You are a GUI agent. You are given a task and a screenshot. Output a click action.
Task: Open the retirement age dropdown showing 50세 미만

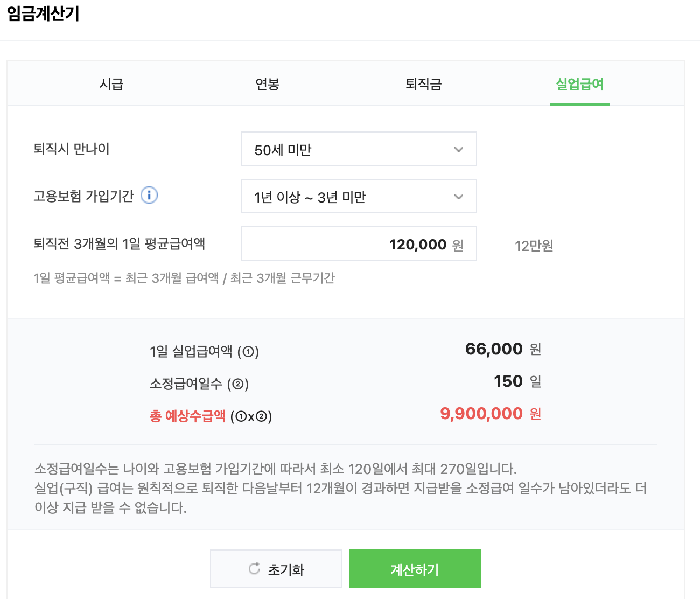pyautogui.click(x=359, y=149)
